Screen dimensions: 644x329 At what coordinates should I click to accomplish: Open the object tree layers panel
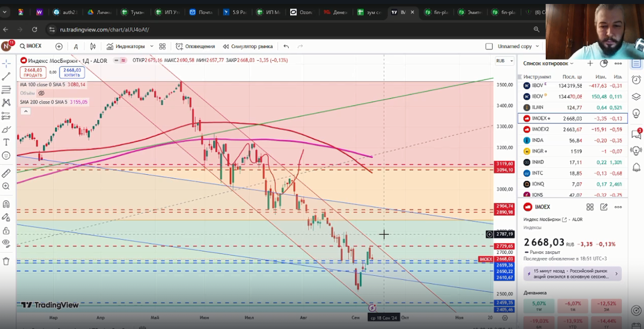click(x=636, y=97)
